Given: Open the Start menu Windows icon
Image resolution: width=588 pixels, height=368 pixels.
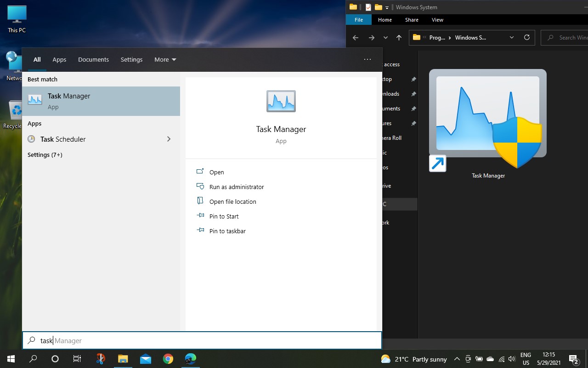Looking at the screenshot, I should click(x=11, y=359).
